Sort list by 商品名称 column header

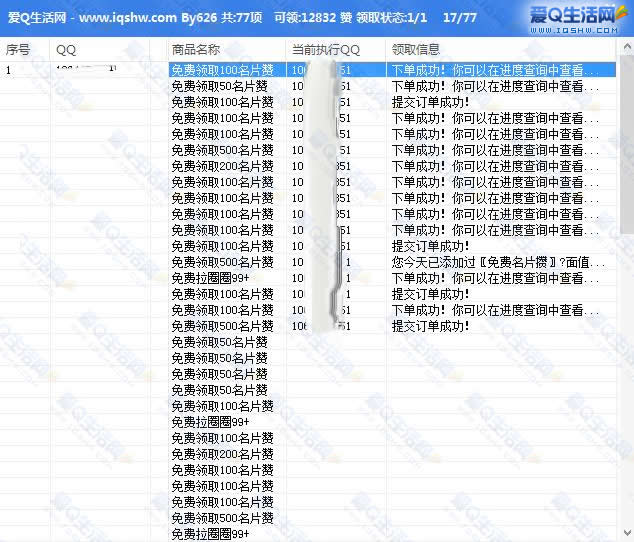coord(196,49)
